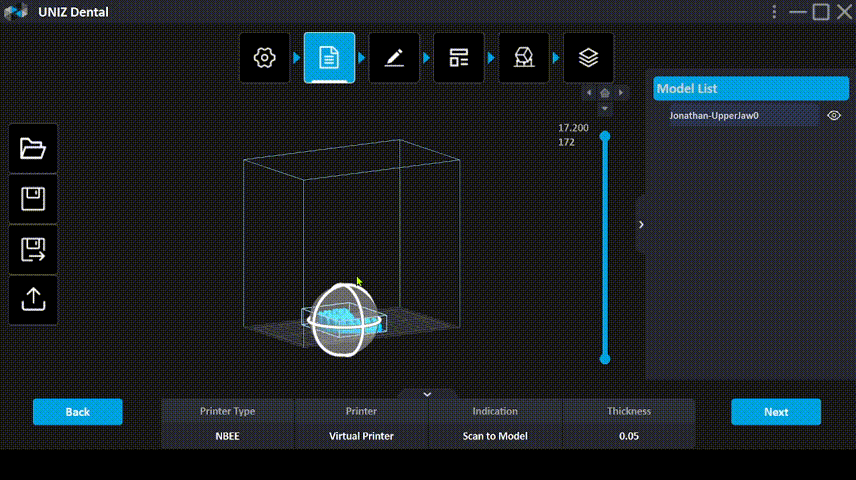Screen dimensions: 856x480
Task: Click the Back button
Action: [78, 412]
